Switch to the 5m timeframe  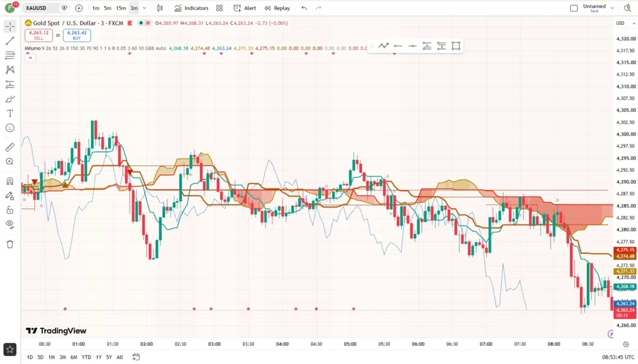click(x=107, y=8)
